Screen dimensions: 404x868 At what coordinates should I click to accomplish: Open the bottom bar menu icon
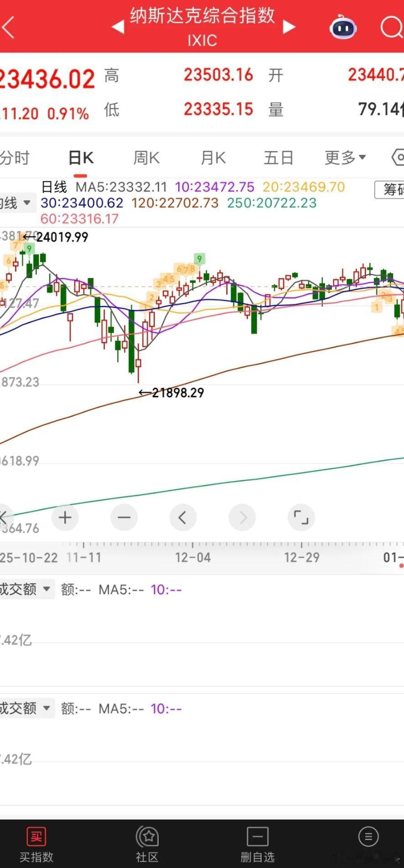pos(368,837)
